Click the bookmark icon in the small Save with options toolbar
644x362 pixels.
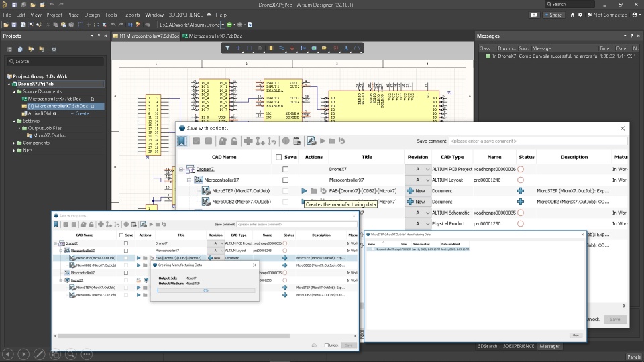(56, 225)
